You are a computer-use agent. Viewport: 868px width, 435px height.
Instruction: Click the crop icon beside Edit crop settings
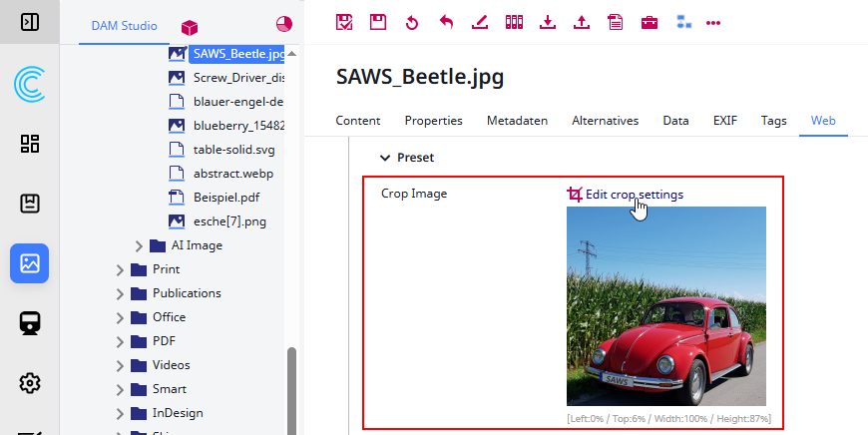click(x=575, y=195)
